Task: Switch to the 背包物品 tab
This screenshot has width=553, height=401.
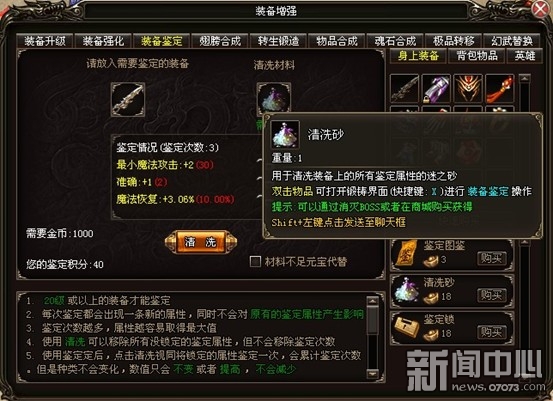Action: coord(476,56)
